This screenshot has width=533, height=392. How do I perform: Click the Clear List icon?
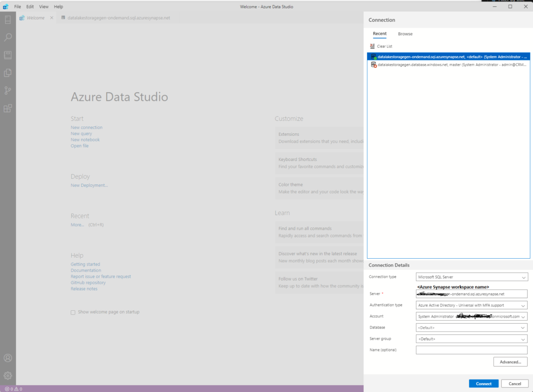click(x=373, y=46)
